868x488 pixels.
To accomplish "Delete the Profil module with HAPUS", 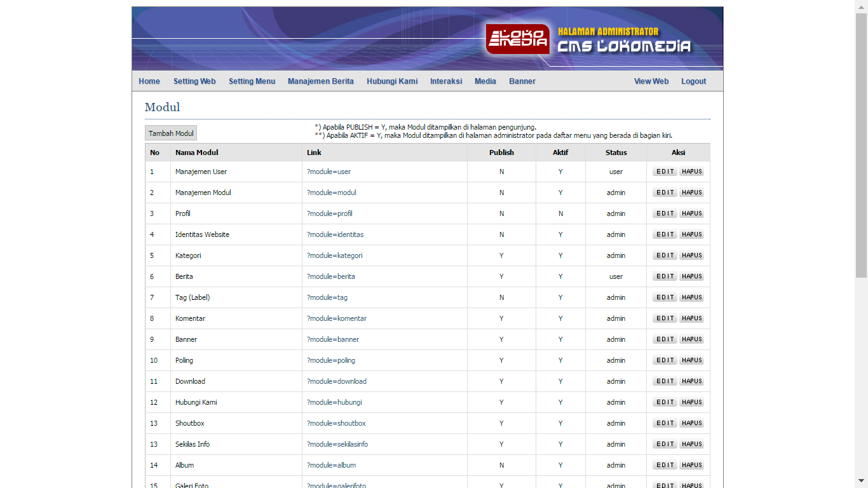I will [x=691, y=213].
